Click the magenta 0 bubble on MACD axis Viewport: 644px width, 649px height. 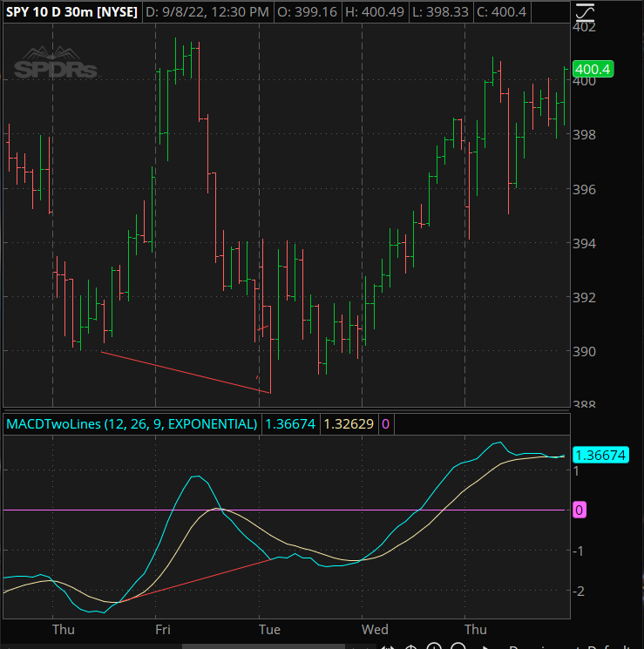pyautogui.click(x=579, y=510)
